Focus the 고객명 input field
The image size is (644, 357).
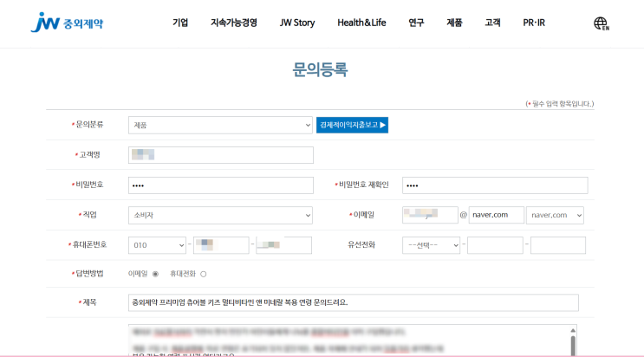tap(221, 155)
